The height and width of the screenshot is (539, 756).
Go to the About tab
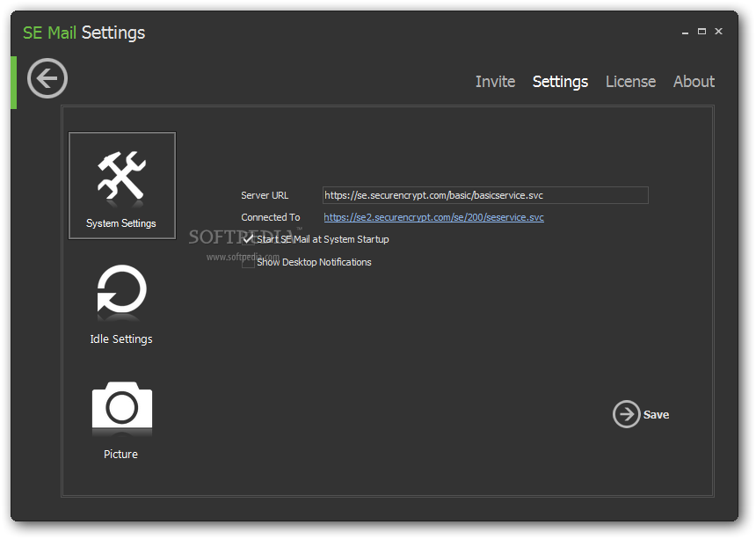pos(694,82)
